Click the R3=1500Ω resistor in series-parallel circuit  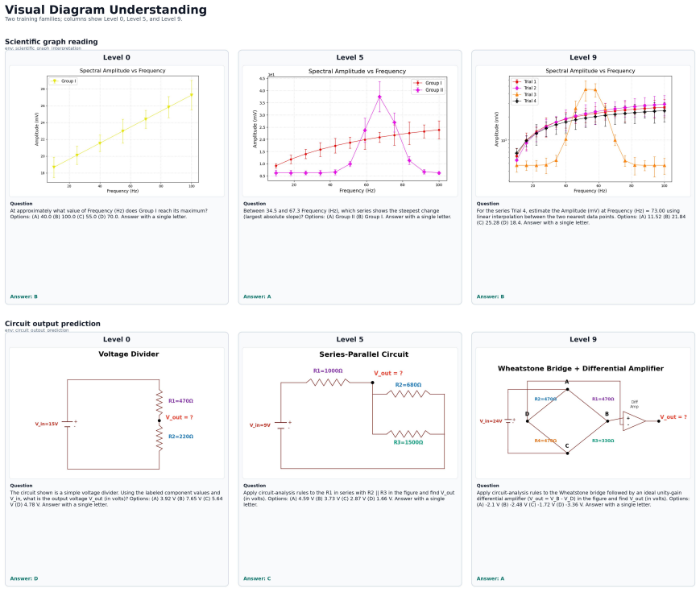coord(408,433)
